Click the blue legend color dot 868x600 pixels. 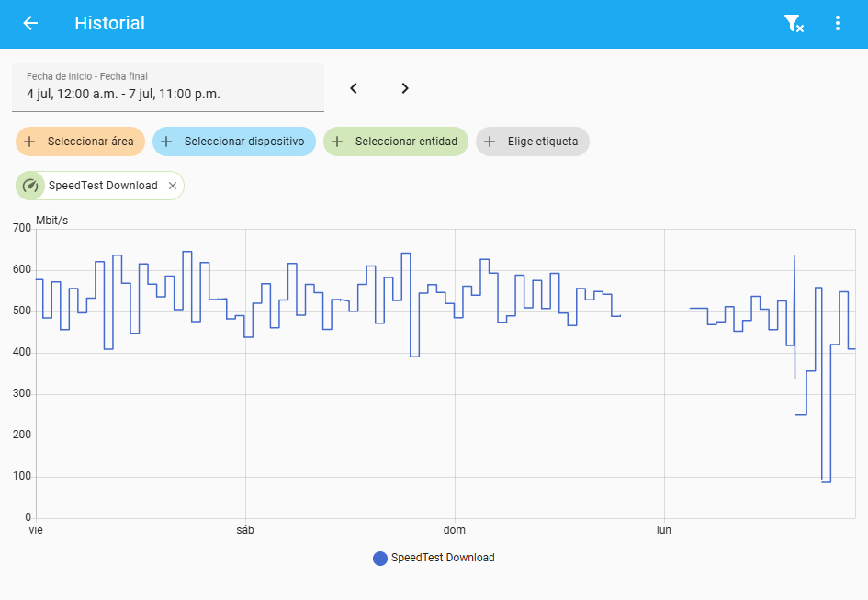click(380, 558)
